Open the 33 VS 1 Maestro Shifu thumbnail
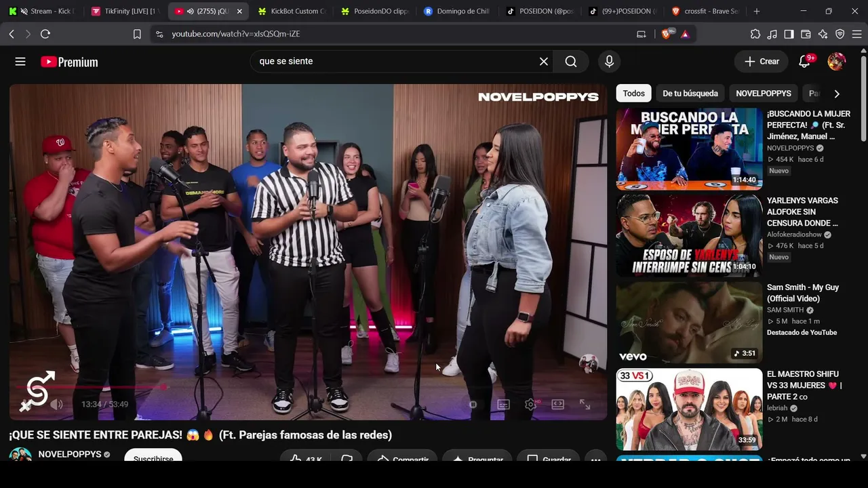Image resolution: width=868 pixels, height=488 pixels. click(x=689, y=409)
